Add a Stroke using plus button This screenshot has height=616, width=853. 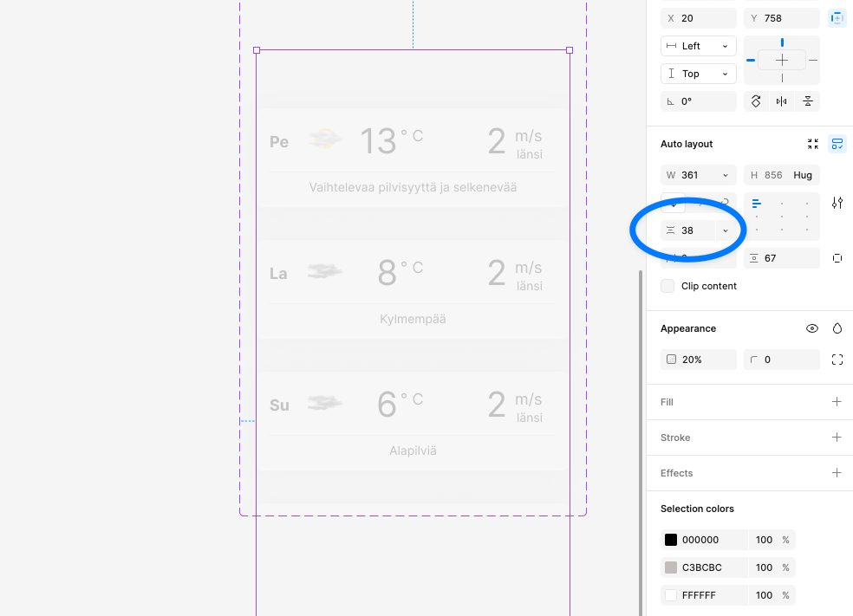837,438
